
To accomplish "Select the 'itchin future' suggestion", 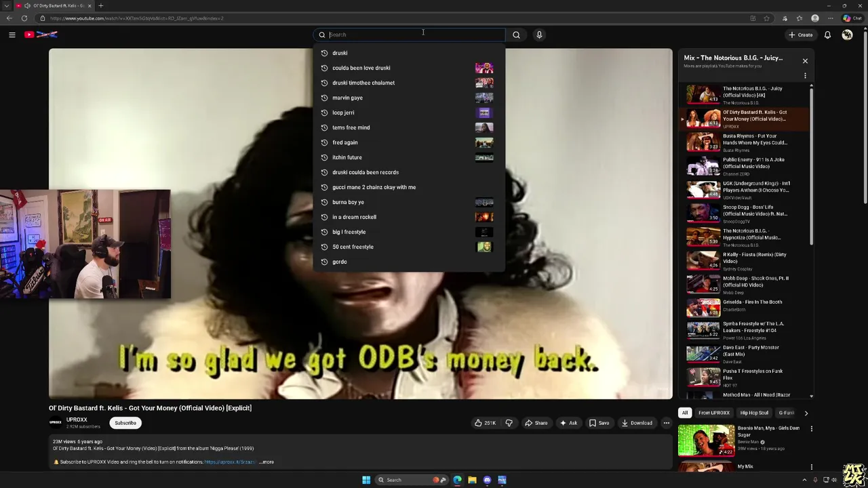I will point(409,157).
